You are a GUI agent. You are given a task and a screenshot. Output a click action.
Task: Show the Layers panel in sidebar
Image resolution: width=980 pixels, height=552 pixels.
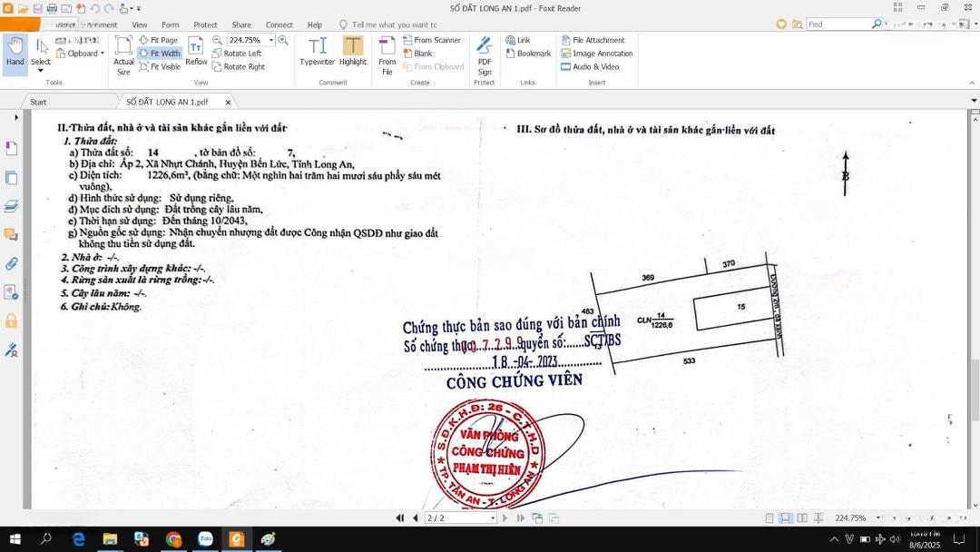pyautogui.click(x=11, y=206)
